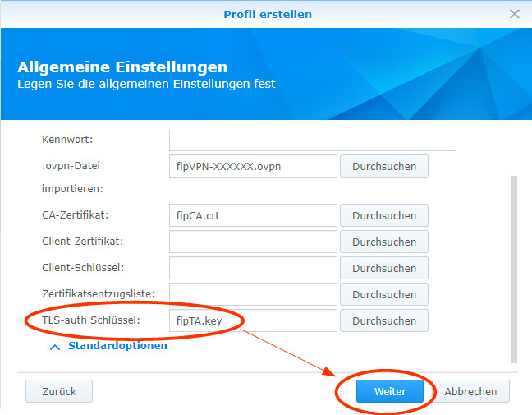Browse for the .ovpn file to import

(383, 166)
